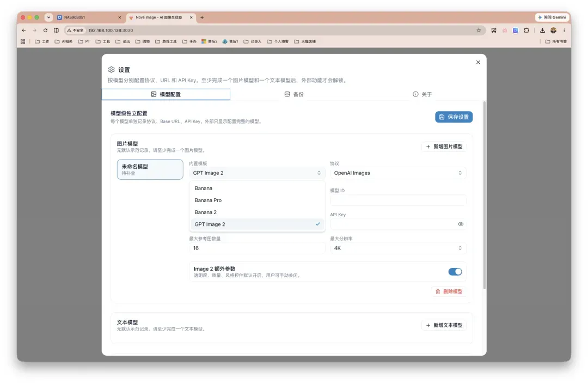This screenshot has height=384, width=588.
Task: Open the tab search chevron
Action: (48, 17)
